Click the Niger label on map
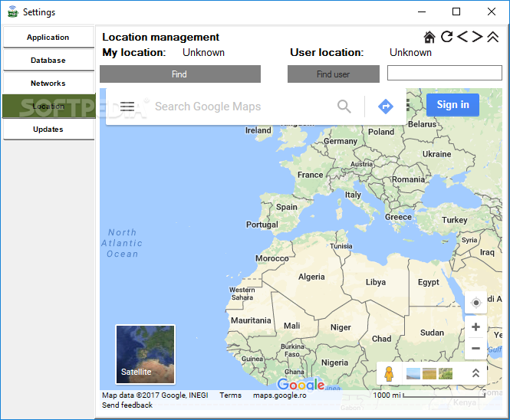510x420 pixels. (341, 327)
